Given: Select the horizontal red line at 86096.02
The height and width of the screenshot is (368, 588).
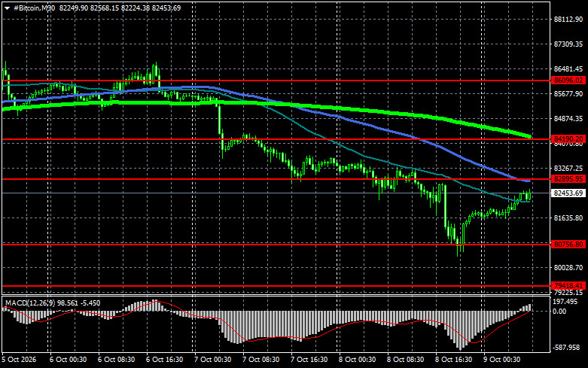Looking at the screenshot, I should point(276,81).
